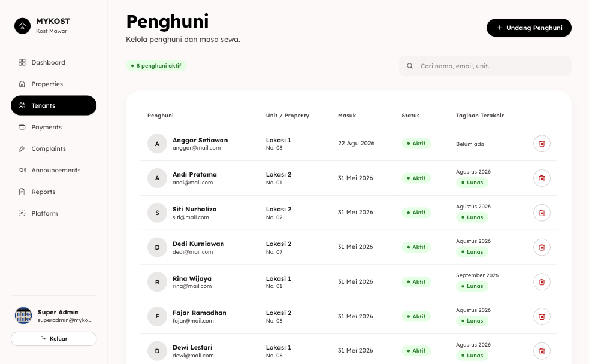Click the magnifier icon in search box
This screenshot has width=589, height=364.
(x=410, y=66)
